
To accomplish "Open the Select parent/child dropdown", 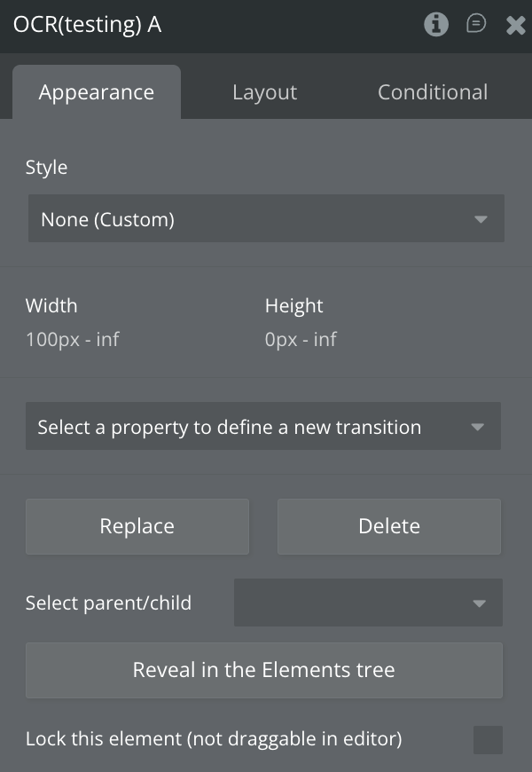I will [x=368, y=603].
